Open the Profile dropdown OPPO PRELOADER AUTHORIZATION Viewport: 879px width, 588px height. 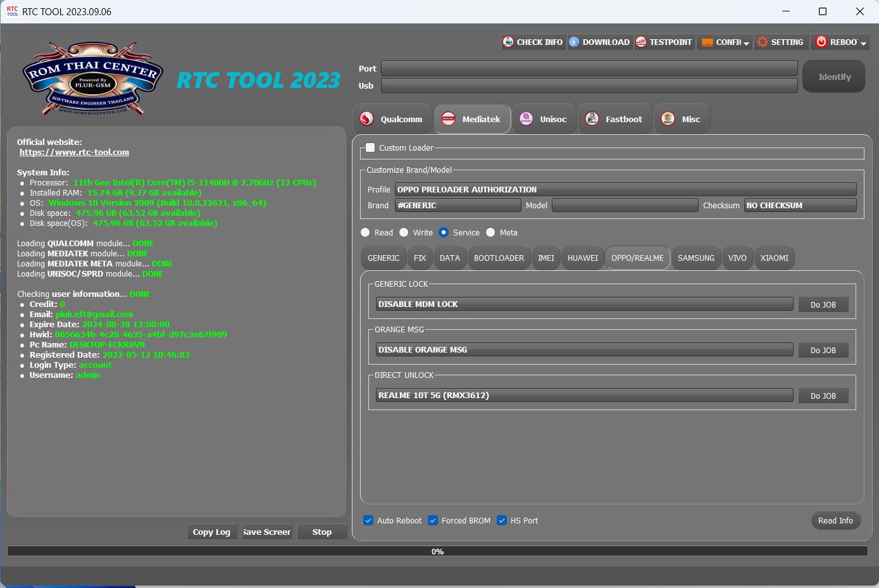click(x=626, y=189)
